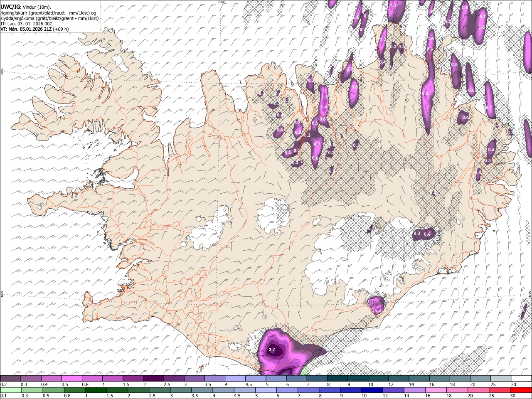Image resolution: width=532 pixels, height=399 pixels.
Task: Pick lower legend row swatch labeled 20
Action: 478,390
